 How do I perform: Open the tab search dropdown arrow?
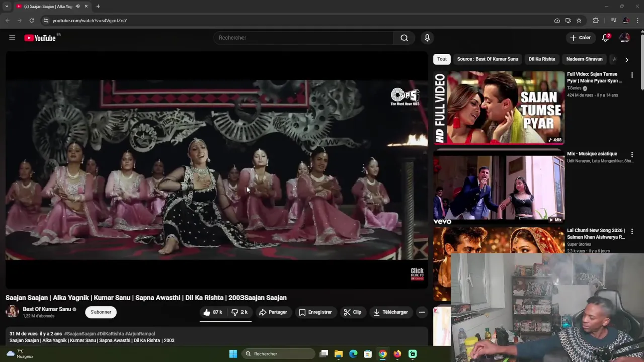(7, 6)
